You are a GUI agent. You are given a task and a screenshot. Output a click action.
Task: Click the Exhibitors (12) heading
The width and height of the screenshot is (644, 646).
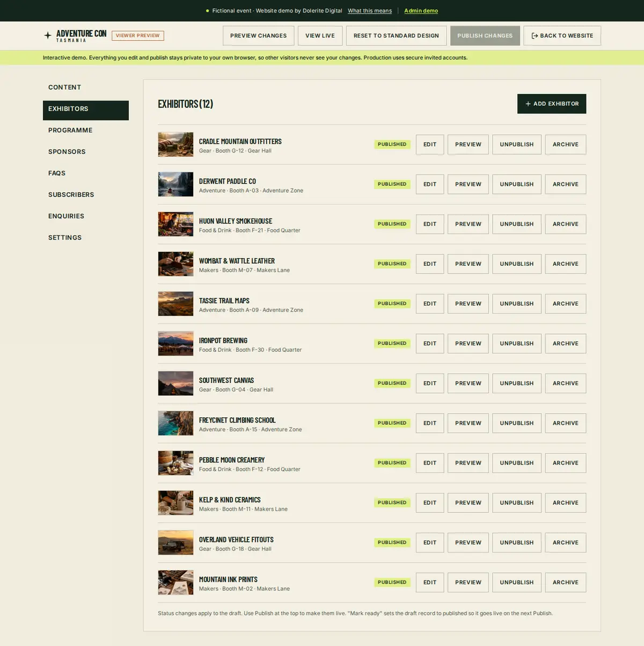pyautogui.click(x=185, y=104)
